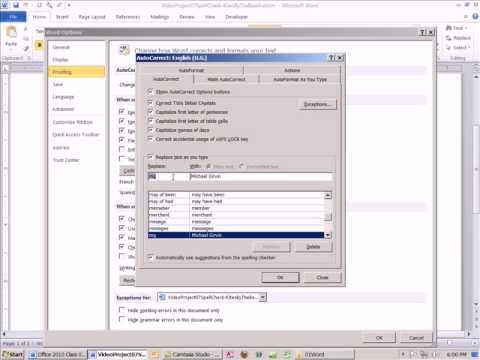Click the help question mark in AutoCorrect dialog
480x360 pixels.
coord(331,58)
